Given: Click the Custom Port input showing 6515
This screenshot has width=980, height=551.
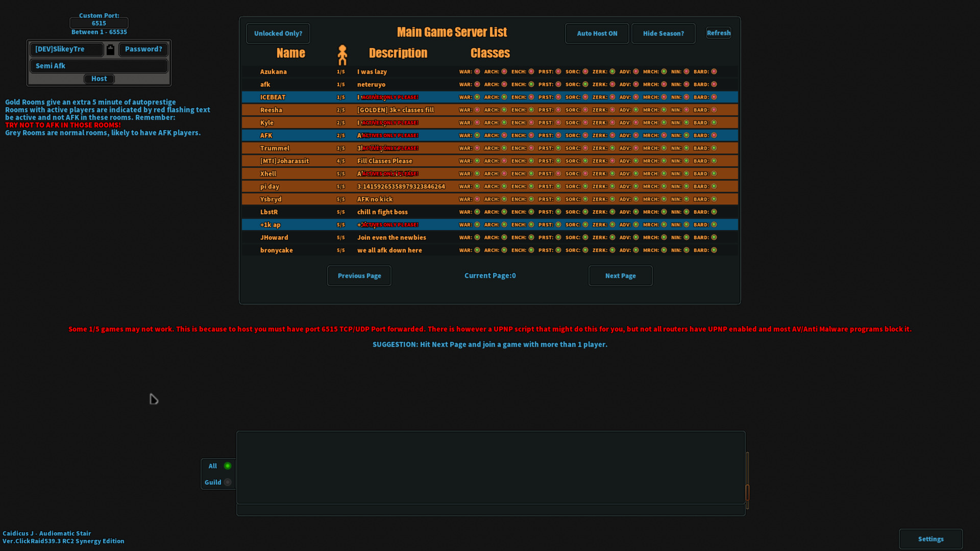Looking at the screenshot, I should coord(99,23).
